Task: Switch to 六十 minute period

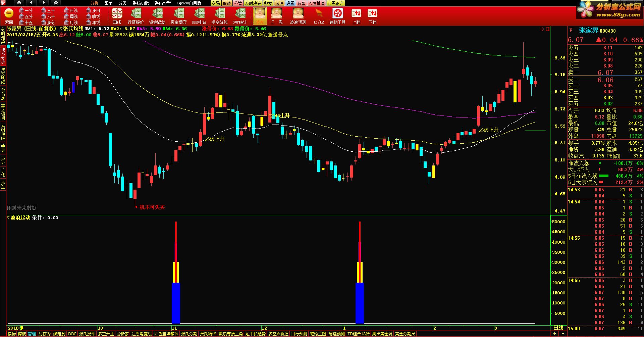Action: pos(48,16)
